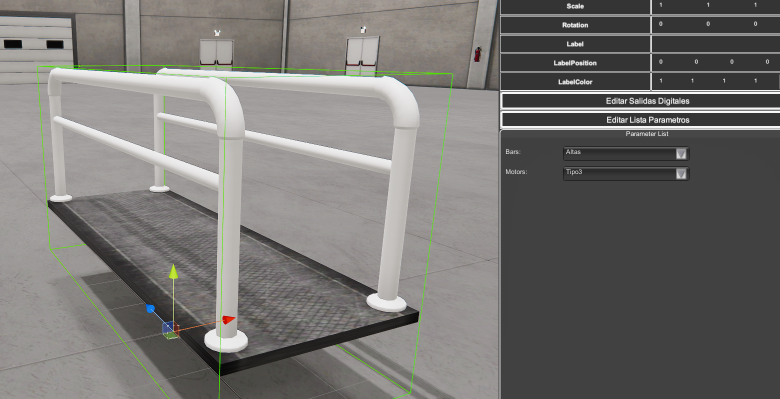The width and height of the screenshot is (780, 399).
Task: Click the Bars dropdown arrow button
Action: 681,154
